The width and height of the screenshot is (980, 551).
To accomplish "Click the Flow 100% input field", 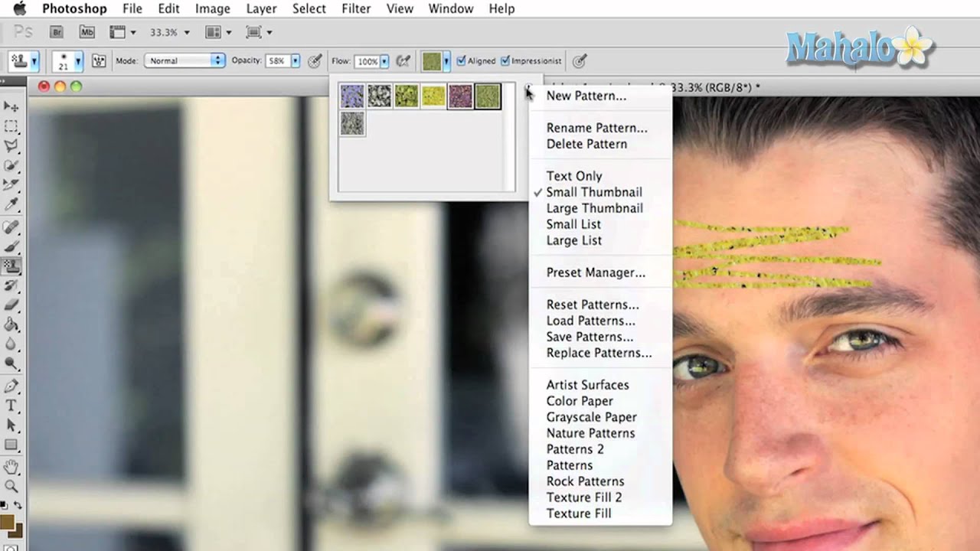I will coord(366,60).
